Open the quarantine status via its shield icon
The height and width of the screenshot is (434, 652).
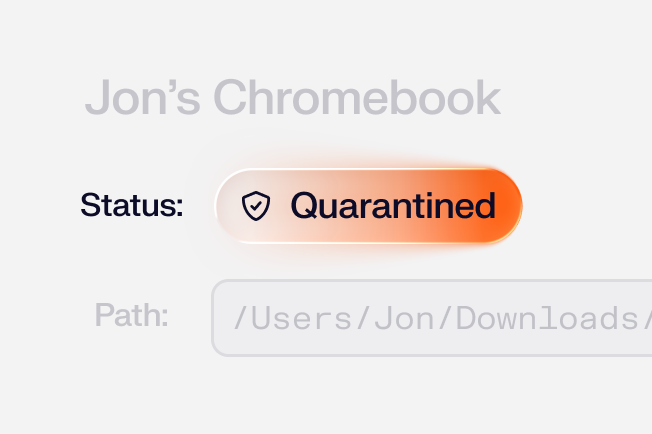click(x=257, y=206)
